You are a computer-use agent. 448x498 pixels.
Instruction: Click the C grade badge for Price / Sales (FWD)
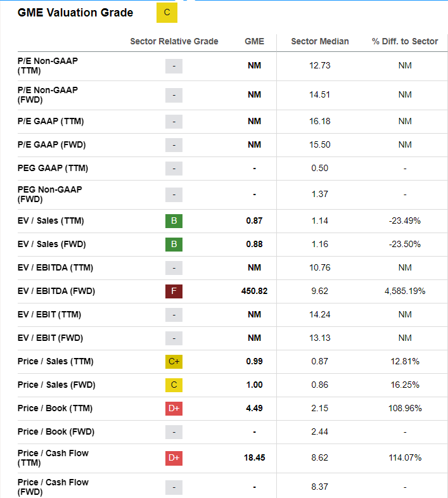click(174, 385)
